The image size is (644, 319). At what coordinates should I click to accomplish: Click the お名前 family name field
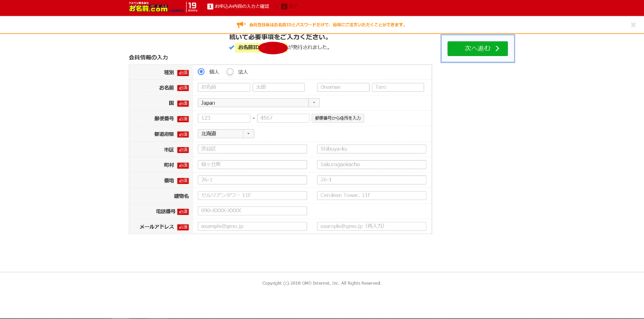point(224,87)
